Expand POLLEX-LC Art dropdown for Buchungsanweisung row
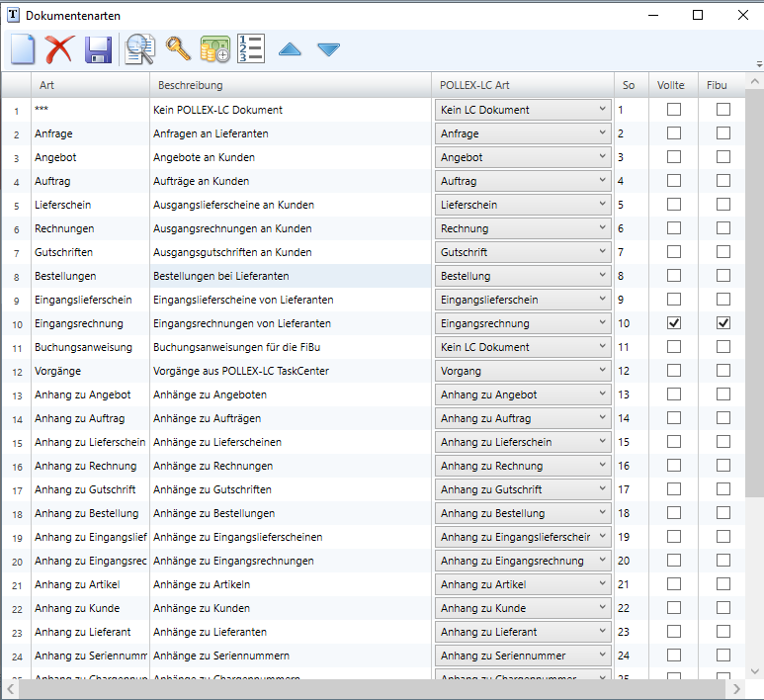764x700 pixels. [602, 347]
